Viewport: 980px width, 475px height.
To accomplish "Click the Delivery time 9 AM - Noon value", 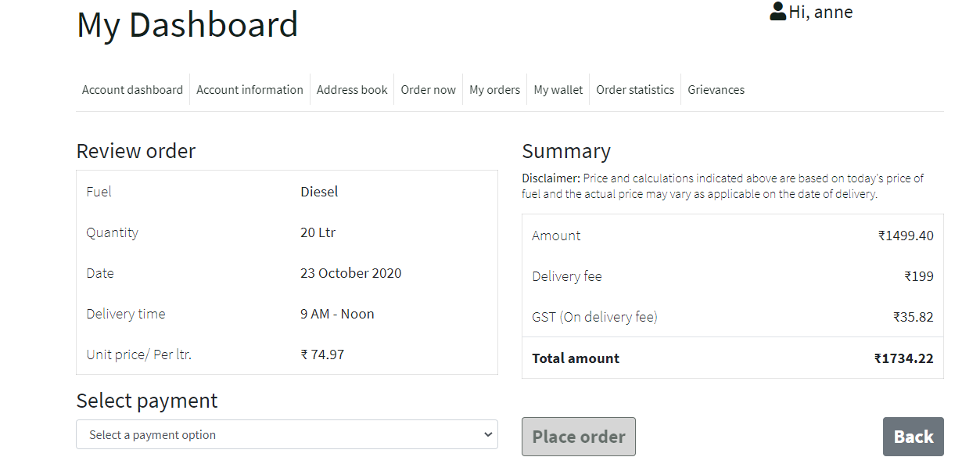I will point(337,314).
